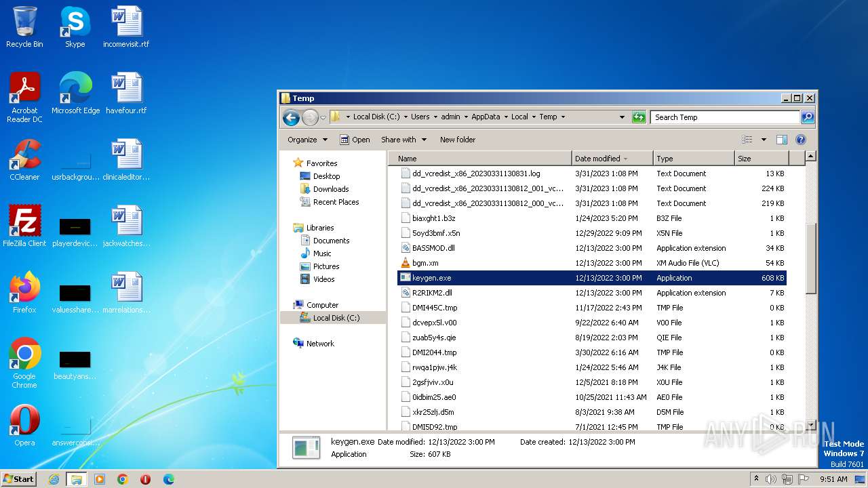Open Internet Explorer from taskbar
This screenshot has width=868, height=488.
(54, 479)
